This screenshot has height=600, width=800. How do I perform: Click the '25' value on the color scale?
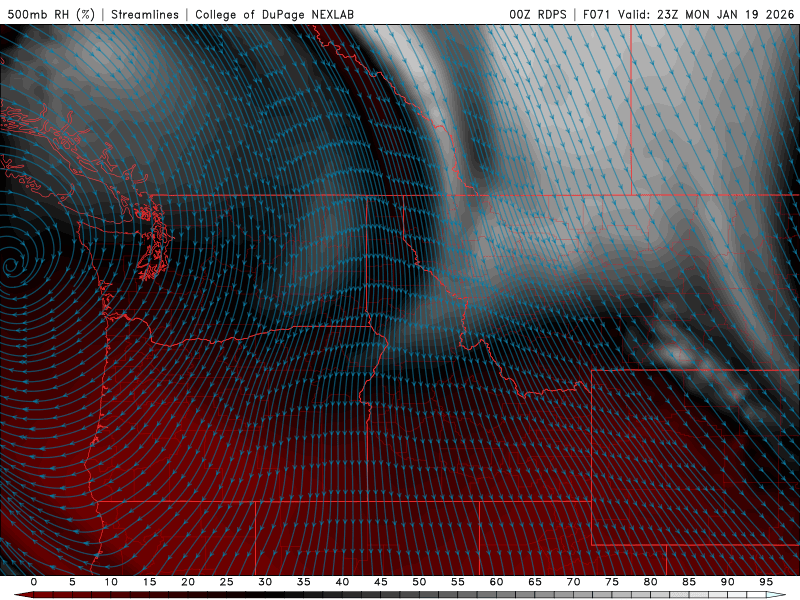[227, 582]
